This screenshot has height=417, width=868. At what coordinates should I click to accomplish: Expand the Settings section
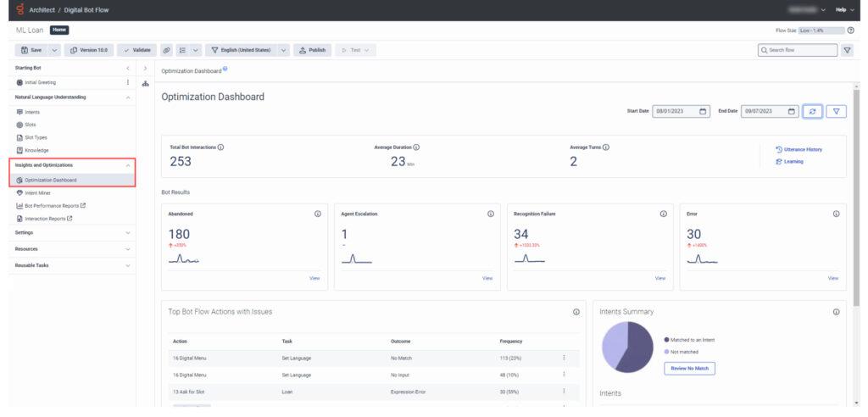coord(128,232)
